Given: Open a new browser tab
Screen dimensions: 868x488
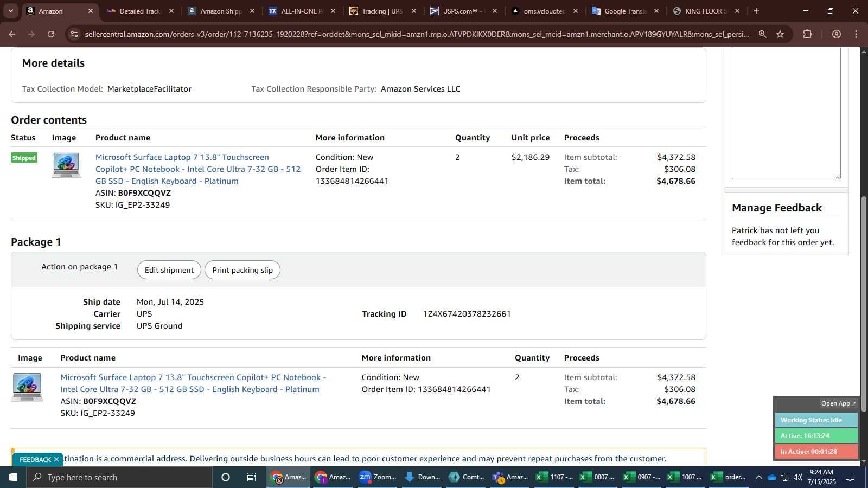Looking at the screenshot, I should click(x=757, y=11).
